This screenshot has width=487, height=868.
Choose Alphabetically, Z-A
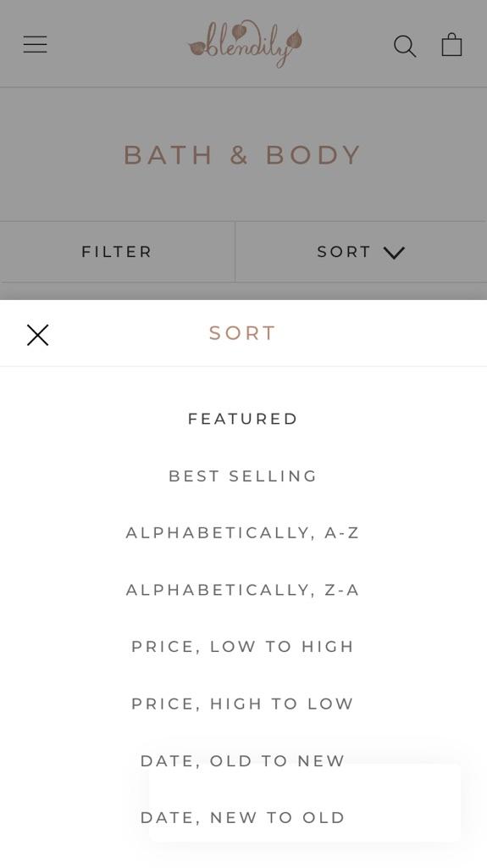click(x=243, y=590)
